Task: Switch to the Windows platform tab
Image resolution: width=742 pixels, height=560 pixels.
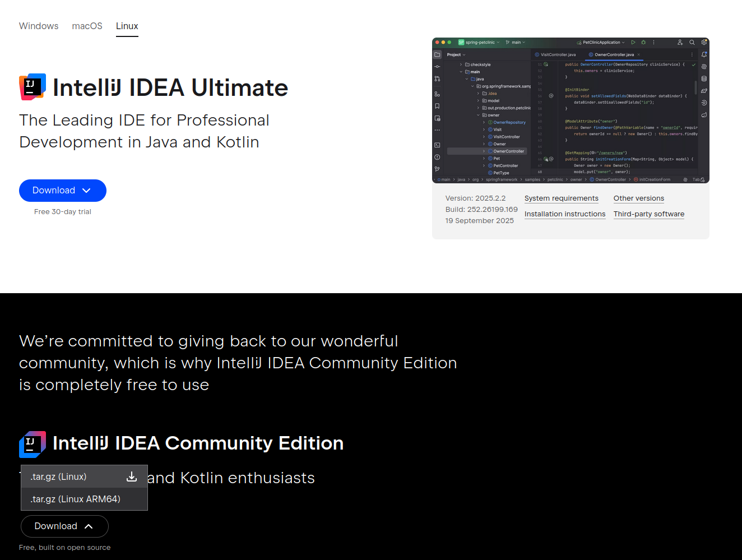Action: point(39,26)
